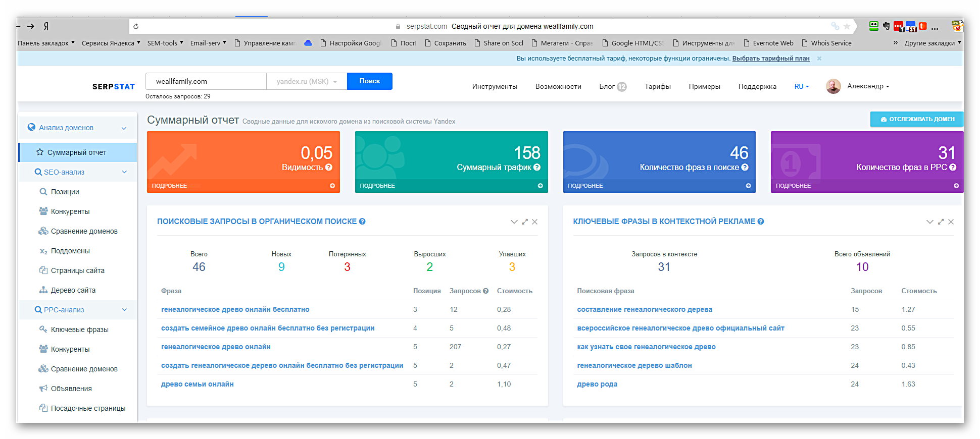Dismiss the free plan notification banner

[819, 59]
